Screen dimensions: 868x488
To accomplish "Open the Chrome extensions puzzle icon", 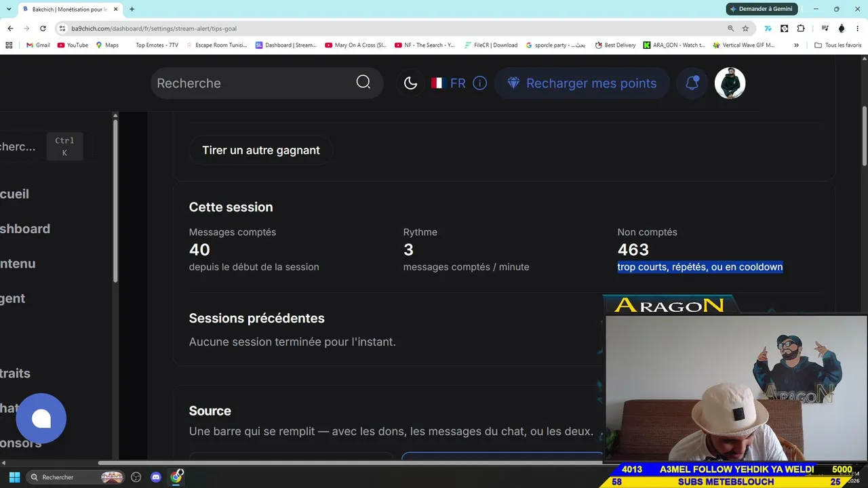I will (801, 28).
